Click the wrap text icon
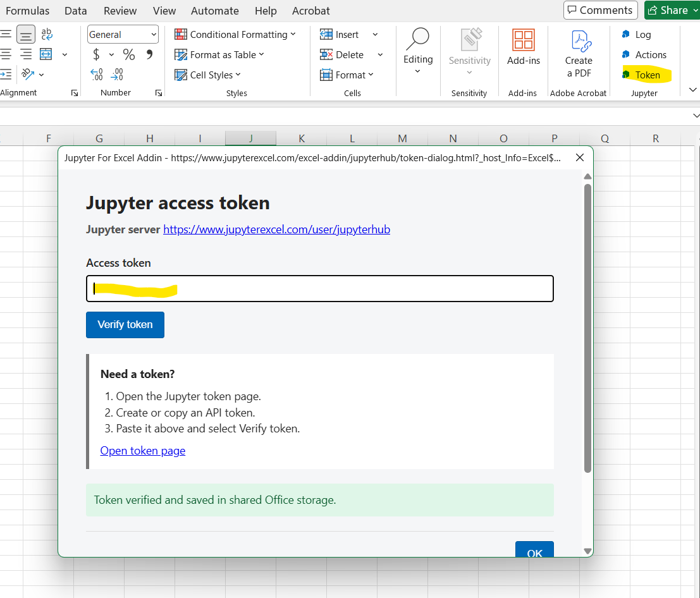 pyautogui.click(x=46, y=34)
